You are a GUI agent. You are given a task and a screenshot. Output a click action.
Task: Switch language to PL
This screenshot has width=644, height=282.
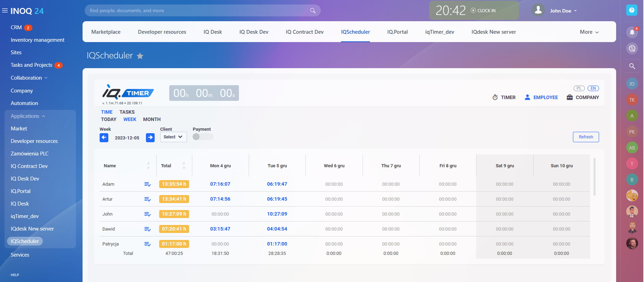[579, 88]
